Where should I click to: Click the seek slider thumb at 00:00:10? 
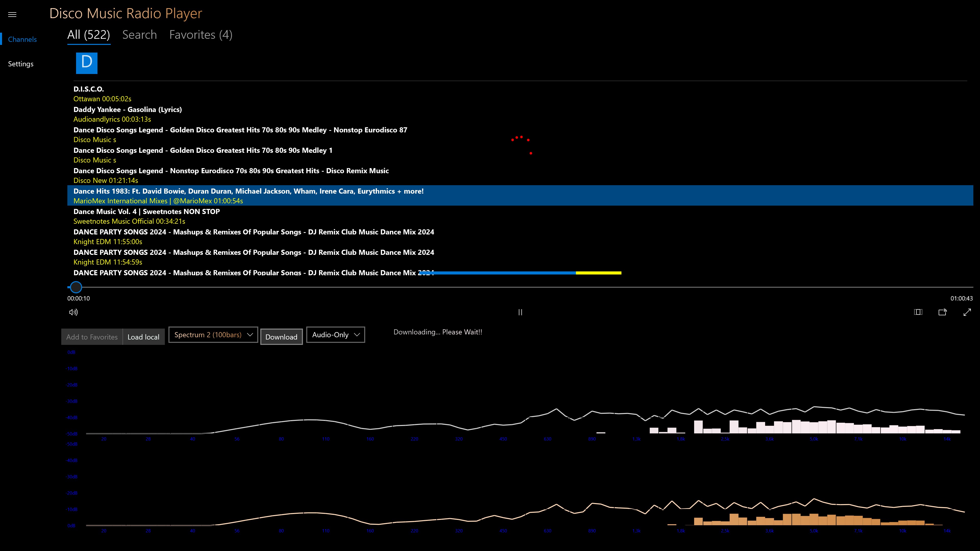pos(76,287)
